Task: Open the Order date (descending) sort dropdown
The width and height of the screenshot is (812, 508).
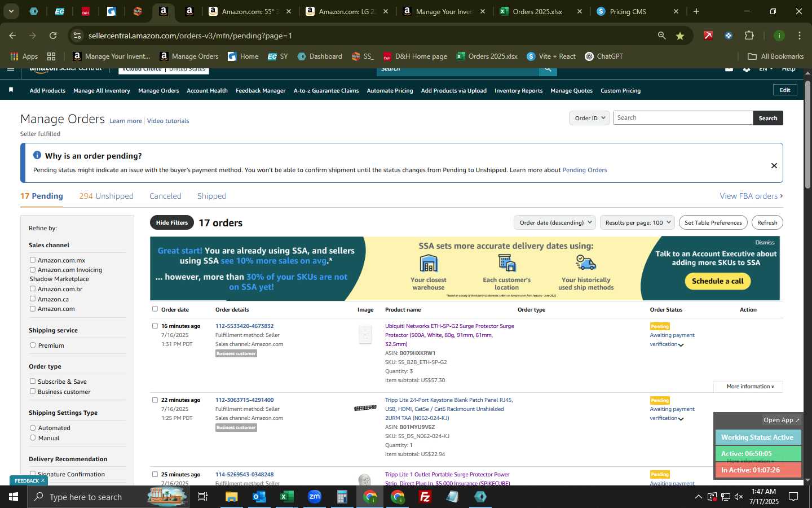Action: 555,222
